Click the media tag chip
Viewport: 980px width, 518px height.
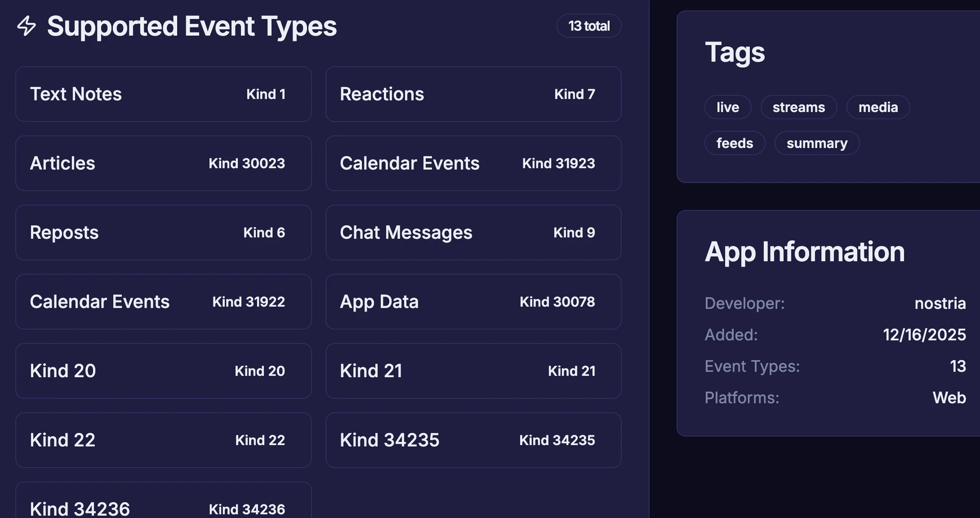pyautogui.click(x=878, y=107)
